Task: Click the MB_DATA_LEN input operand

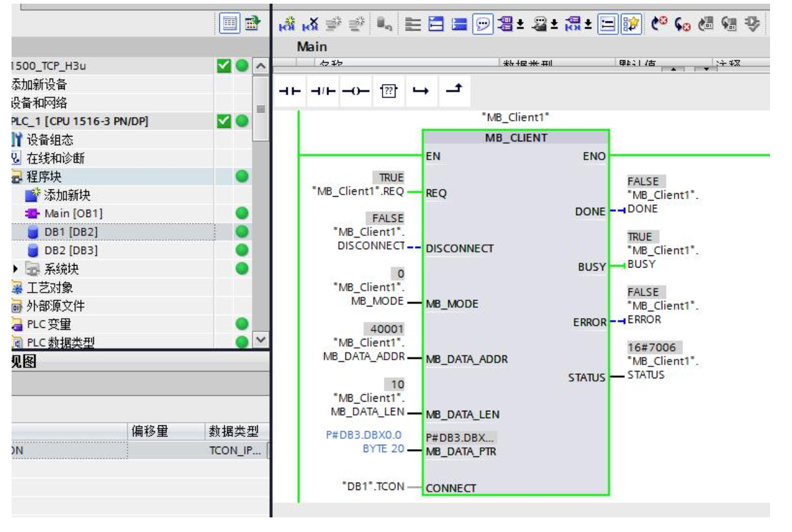Action: coord(367,405)
